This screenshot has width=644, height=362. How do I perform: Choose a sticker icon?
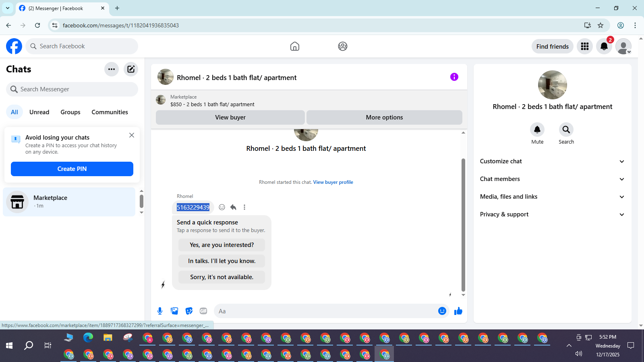pyautogui.click(x=189, y=311)
